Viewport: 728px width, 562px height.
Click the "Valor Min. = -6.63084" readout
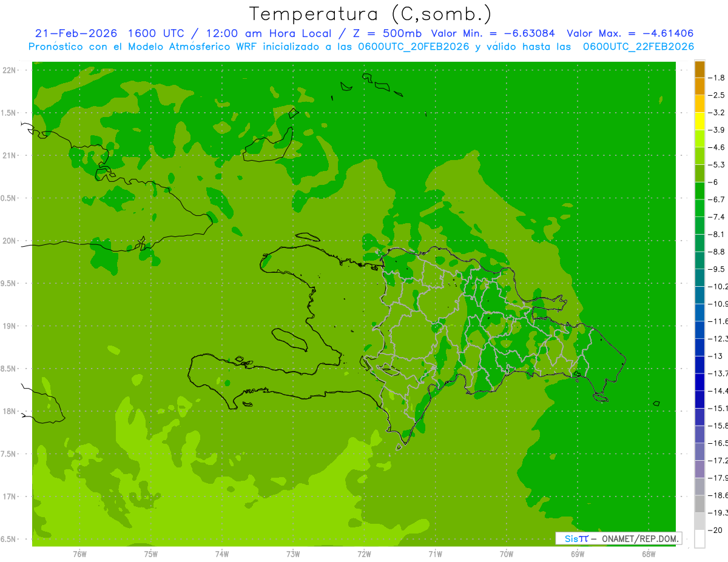click(493, 33)
